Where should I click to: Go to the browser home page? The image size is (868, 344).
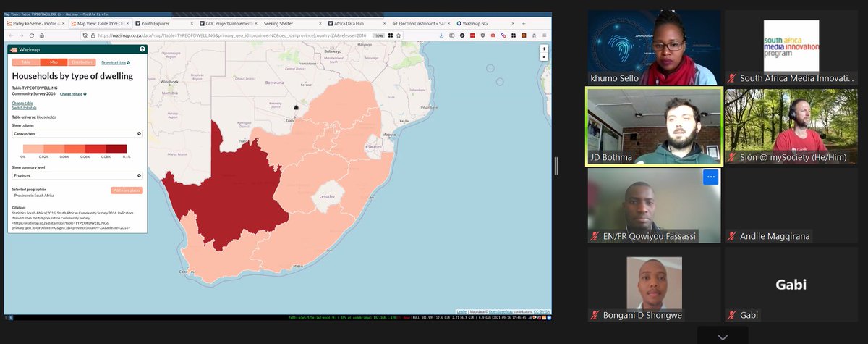42,35
